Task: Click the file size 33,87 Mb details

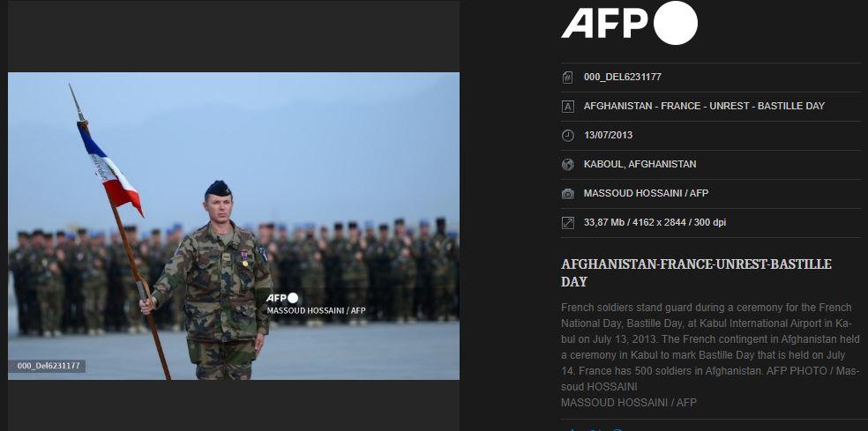Action: tap(655, 222)
